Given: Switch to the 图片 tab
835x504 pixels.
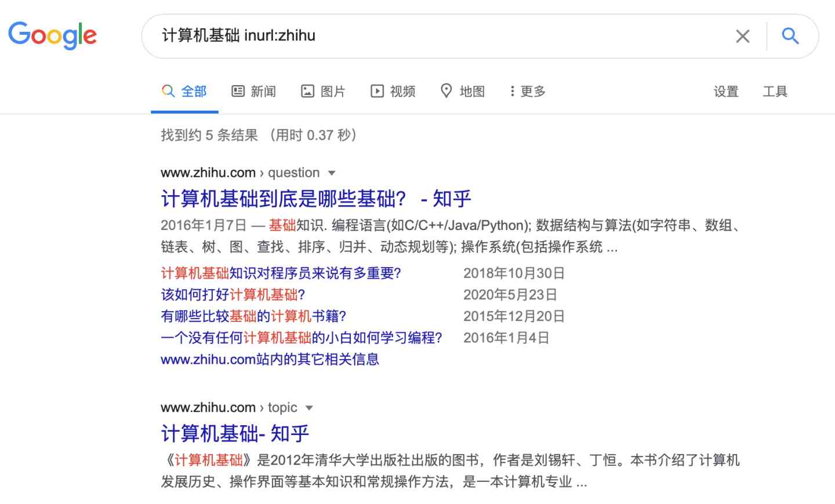Looking at the screenshot, I should pyautogui.click(x=323, y=92).
